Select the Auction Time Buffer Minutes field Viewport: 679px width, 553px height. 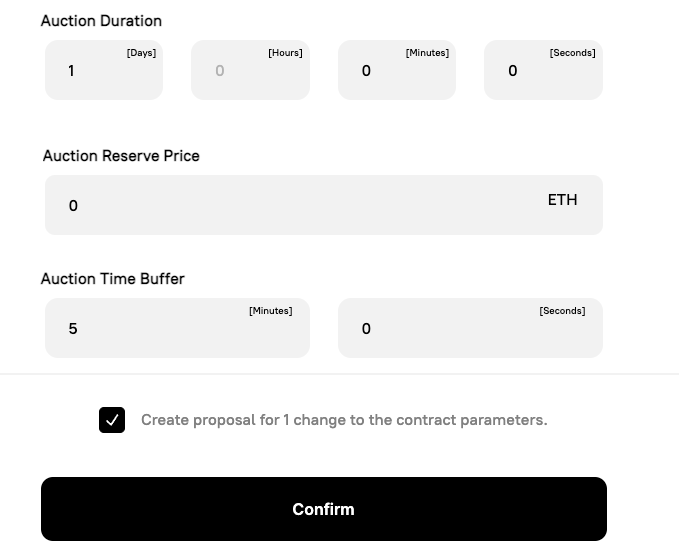click(177, 328)
